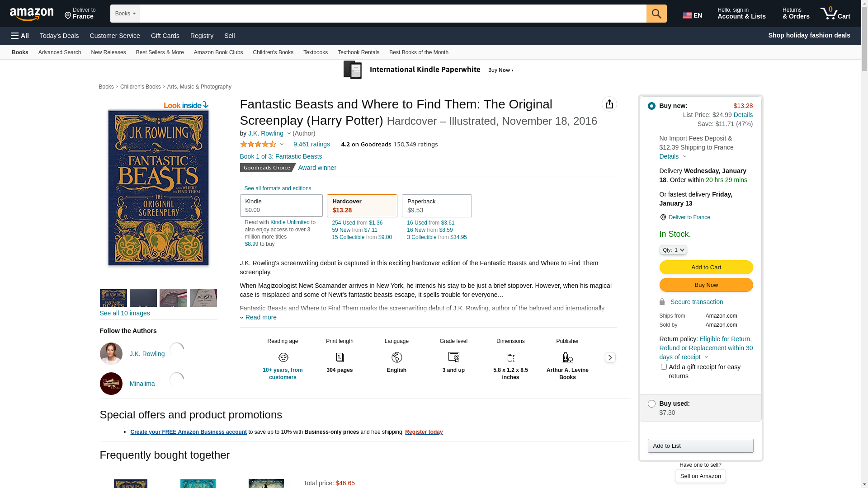Open the Books search category dropdown
This screenshot has height=488, width=868.
coord(125,14)
